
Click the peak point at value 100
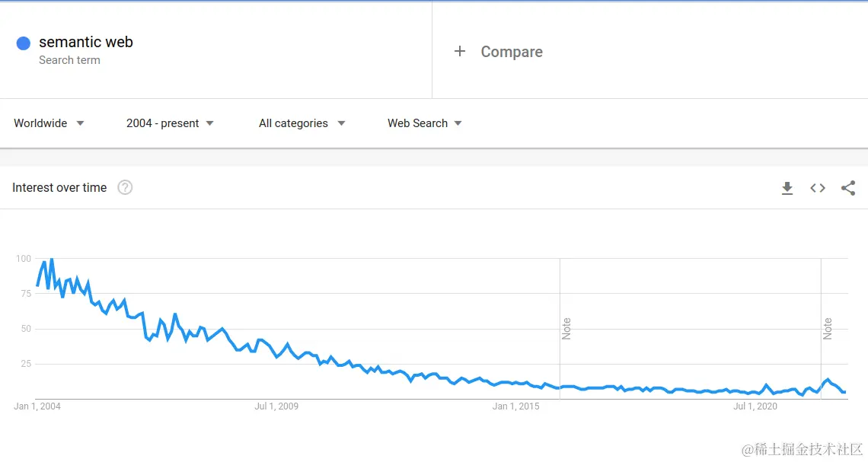[x=52, y=259]
